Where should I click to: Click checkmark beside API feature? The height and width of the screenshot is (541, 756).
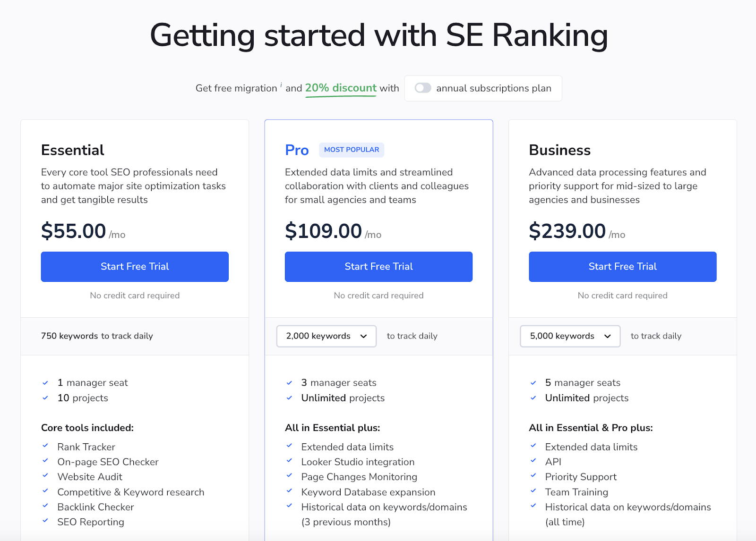coord(533,461)
